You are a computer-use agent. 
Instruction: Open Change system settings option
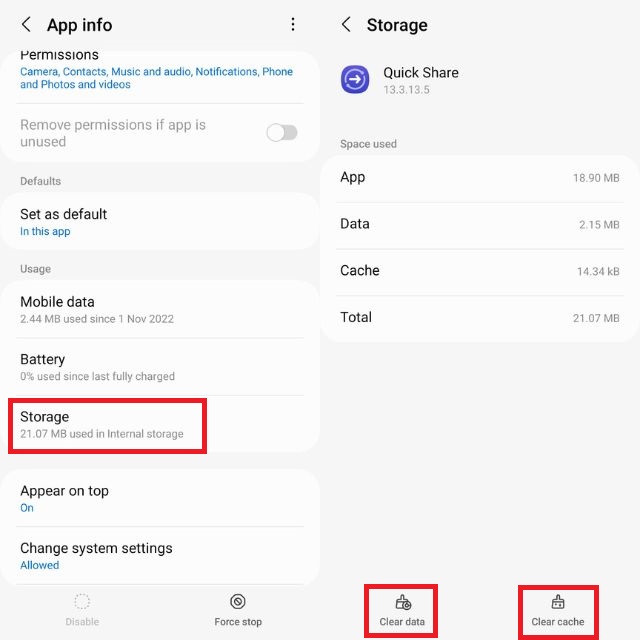click(160, 556)
